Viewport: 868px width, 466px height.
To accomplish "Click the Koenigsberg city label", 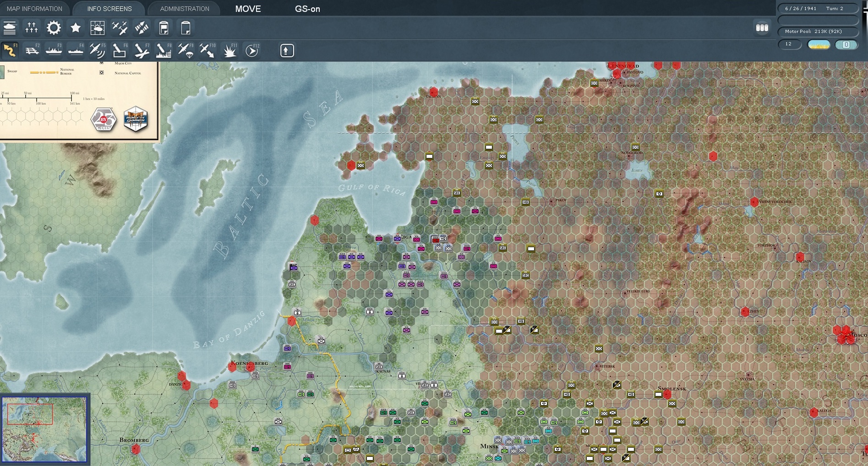I will [x=249, y=363].
